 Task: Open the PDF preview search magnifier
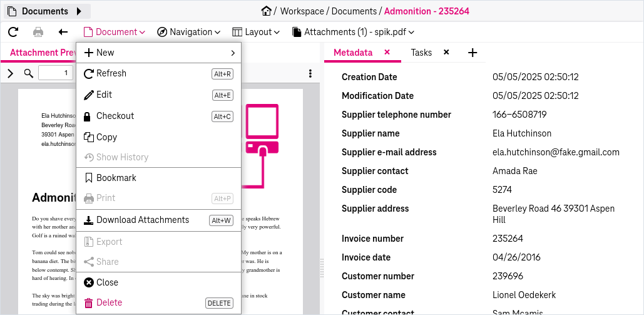(x=28, y=73)
